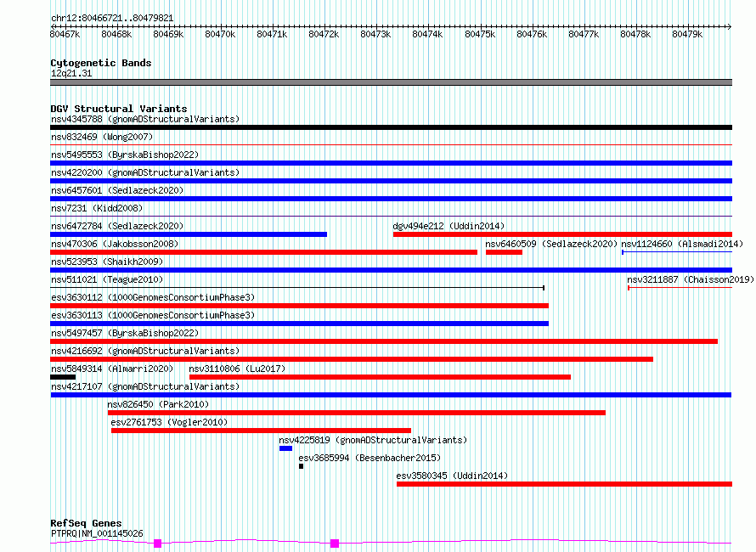Open esv3630113 1000Genomes variant label

pos(153,315)
